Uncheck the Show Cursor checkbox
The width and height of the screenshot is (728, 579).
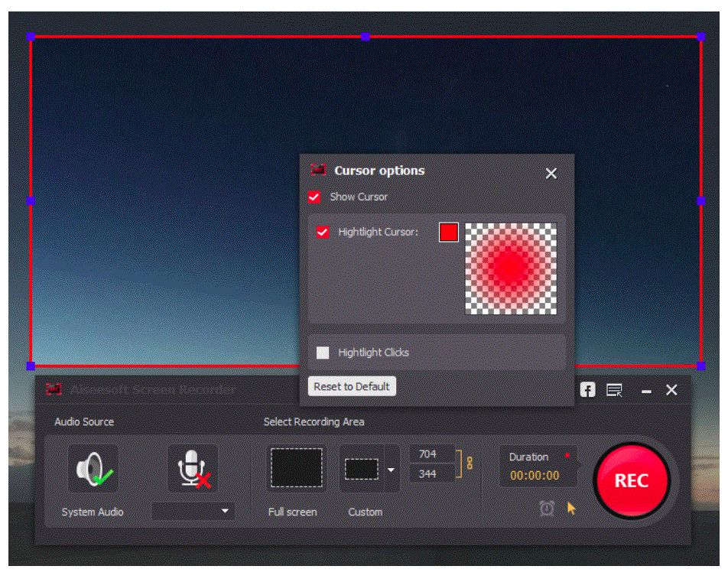(x=314, y=197)
